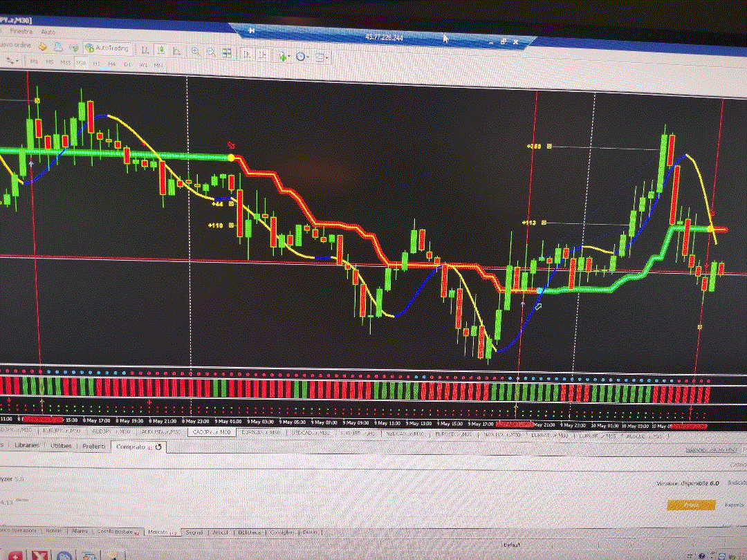747x560 pixels.
Task: Click the green signals icon beside AutoTrading
Action: tap(74, 47)
